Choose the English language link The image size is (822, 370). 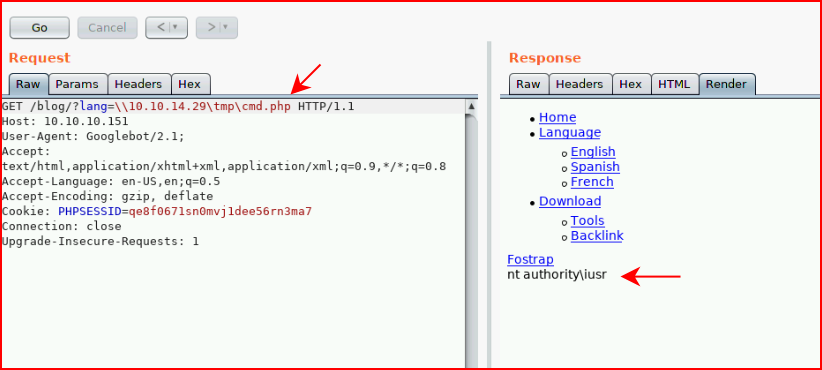pyautogui.click(x=593, y=152)
